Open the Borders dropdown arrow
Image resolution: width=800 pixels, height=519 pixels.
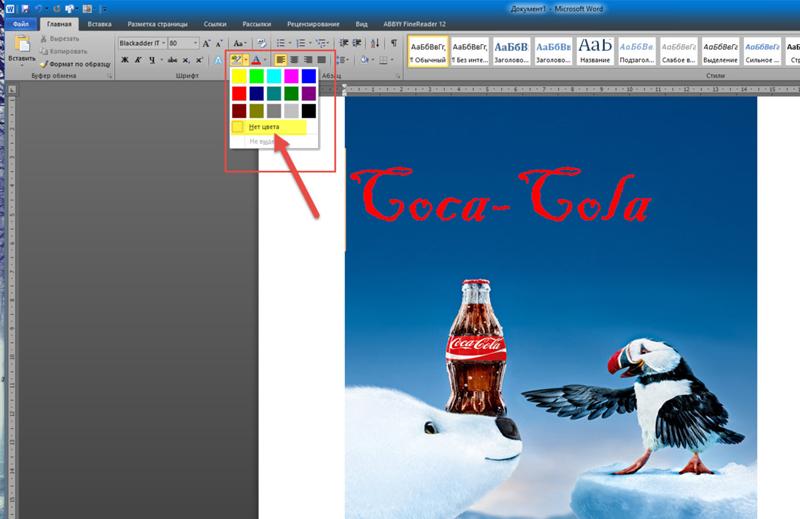392,60
